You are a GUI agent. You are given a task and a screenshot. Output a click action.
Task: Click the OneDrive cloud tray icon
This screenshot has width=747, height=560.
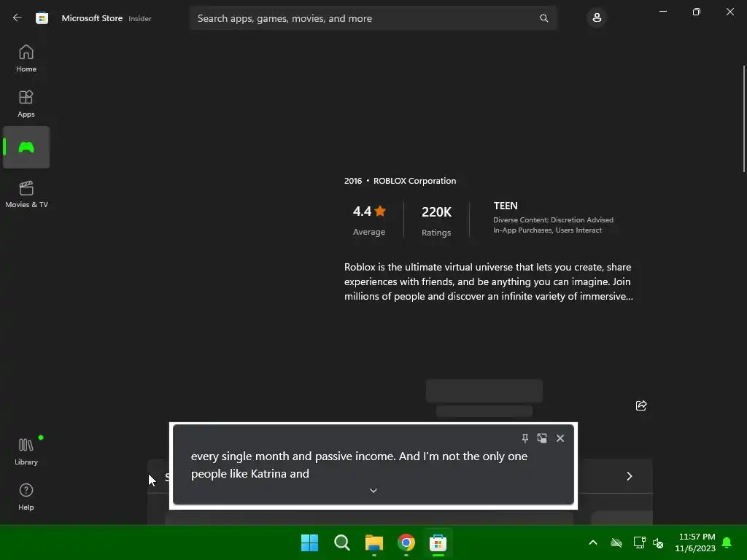616,542
